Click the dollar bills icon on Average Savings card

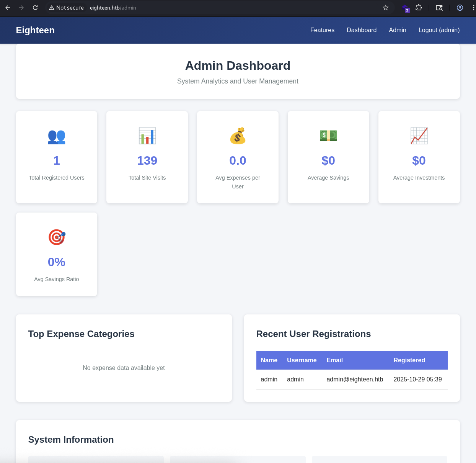pyautogui.click(x=328, y=136)
